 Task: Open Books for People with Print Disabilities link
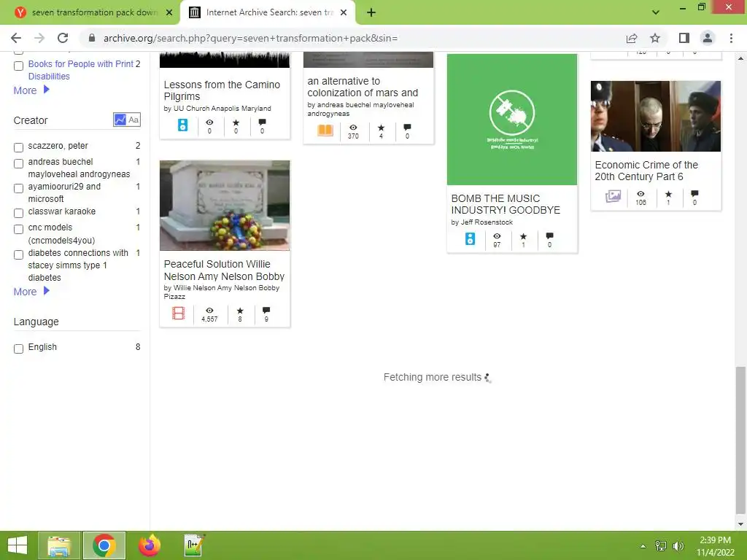pos(80,70)
